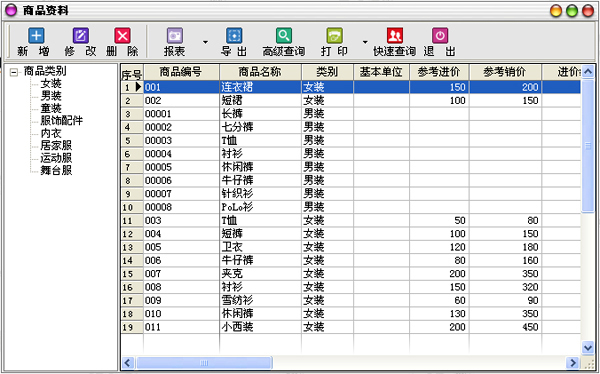The height and width of the screenshot is (374, 600).
Task: Click the purple window icon in title bar
Action: click(11, 10)
